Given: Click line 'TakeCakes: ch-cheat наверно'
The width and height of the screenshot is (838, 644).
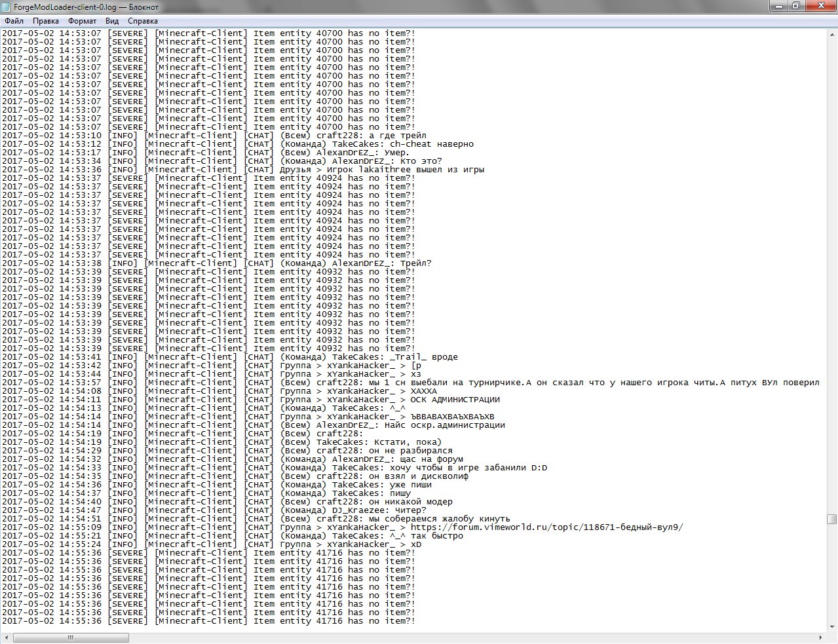Looking at the screenshot, I should (237, 144).
